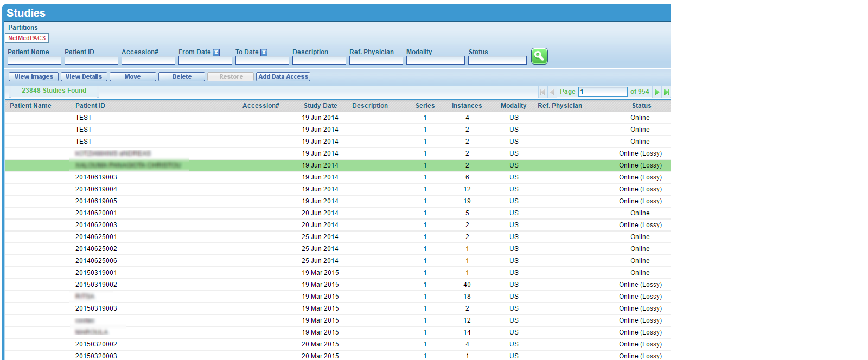The height and width of the screenshot is (360, 868).
Task: Click the View Details button
Action: [84, 76]
